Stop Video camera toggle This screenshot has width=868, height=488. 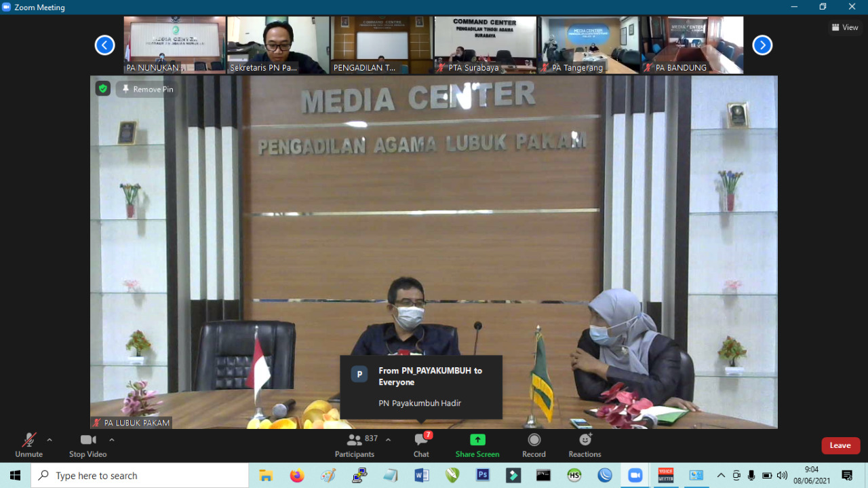click(x=87, y=445)
